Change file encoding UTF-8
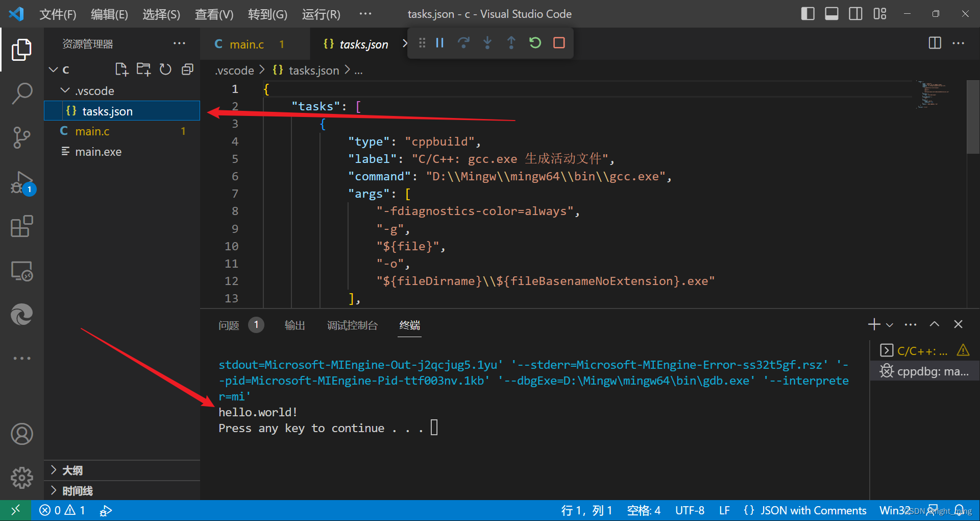 click(x=690, y=510)
